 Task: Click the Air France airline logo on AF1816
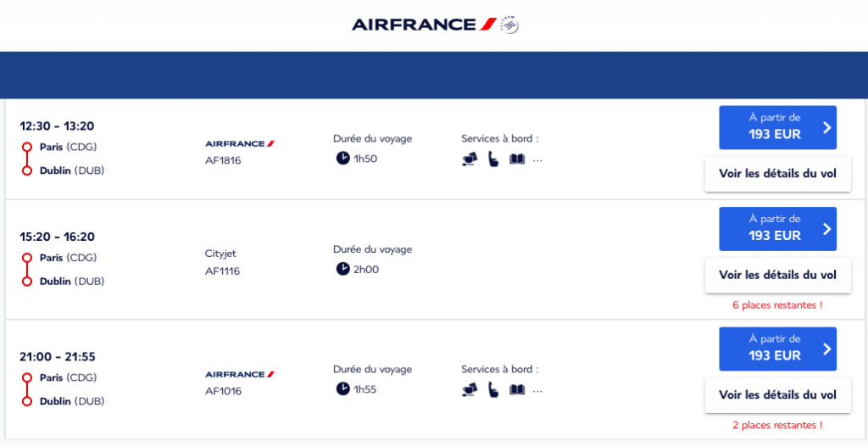(240, 143)
